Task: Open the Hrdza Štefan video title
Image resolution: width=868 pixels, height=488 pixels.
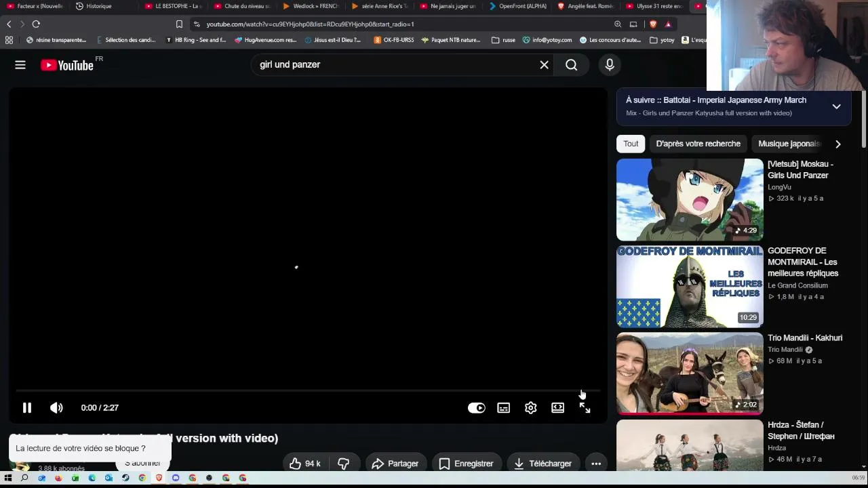Action: [x=801, y=430]
